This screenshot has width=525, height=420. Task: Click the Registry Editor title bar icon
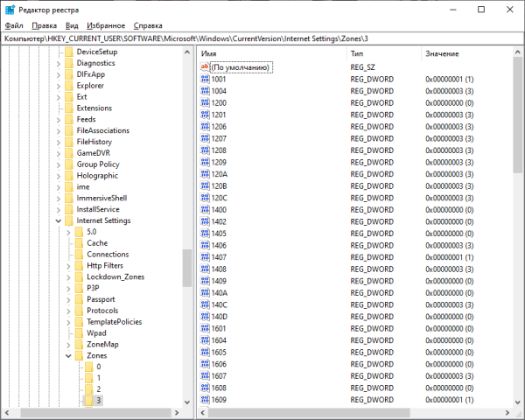click(x=10, y=9)
